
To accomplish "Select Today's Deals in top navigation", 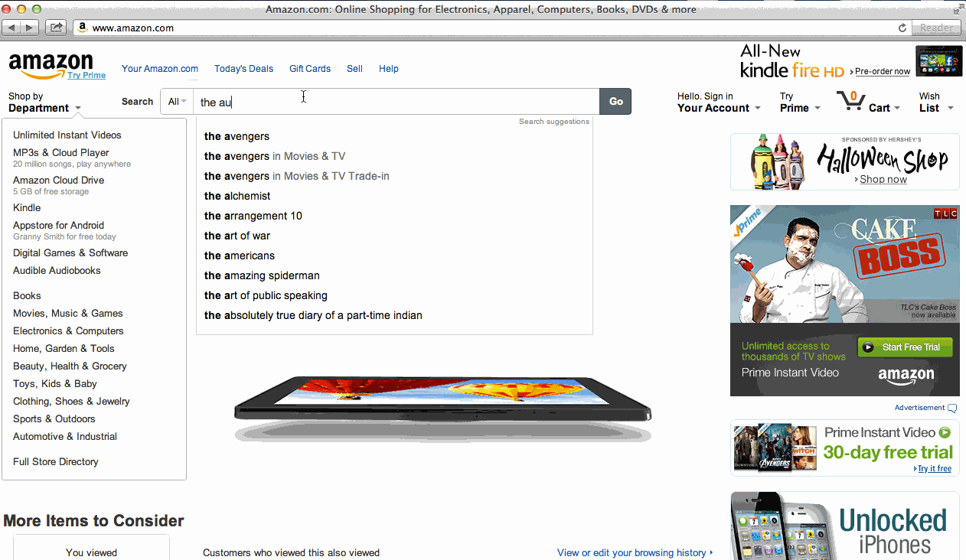I will [x=243, y=69].
